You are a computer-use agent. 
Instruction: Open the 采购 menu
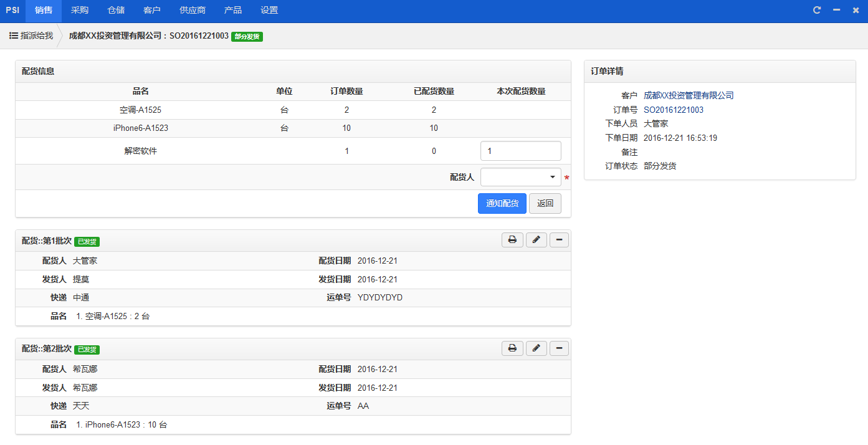tap(80, 11)
